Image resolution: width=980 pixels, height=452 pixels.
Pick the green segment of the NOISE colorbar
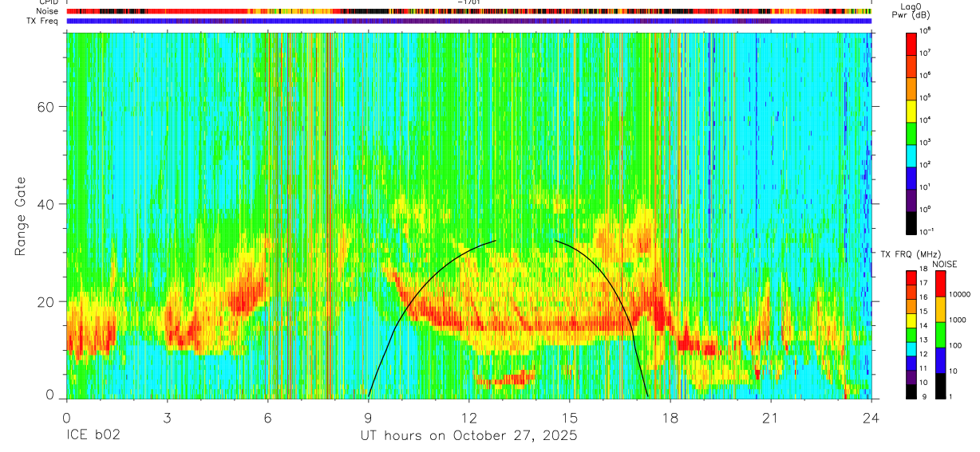(x=941, y=335)
